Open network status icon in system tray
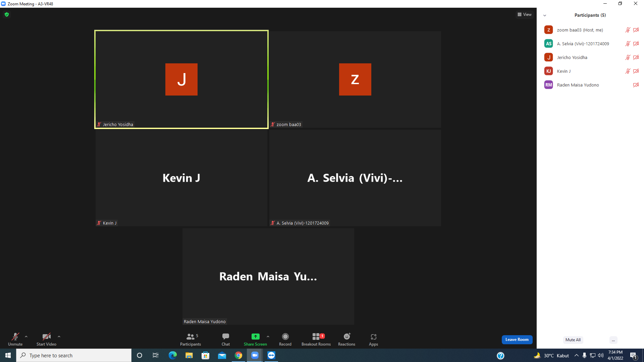The image size is (644, 362). point(593,355)
